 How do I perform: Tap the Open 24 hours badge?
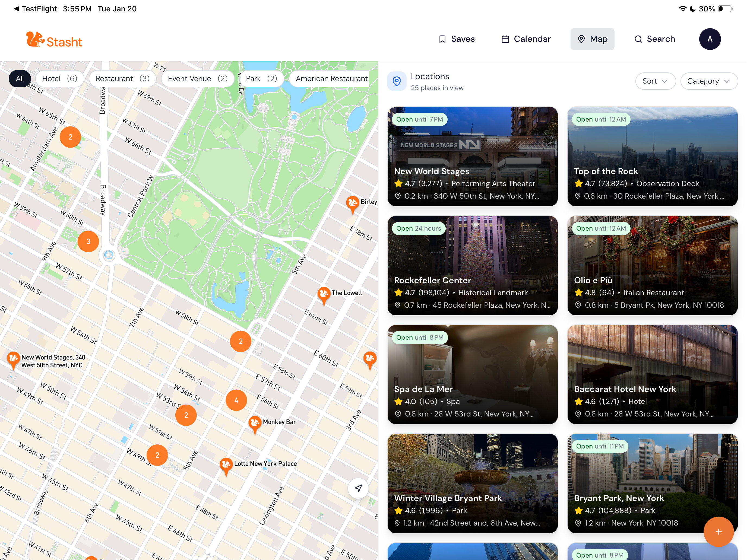coord(418,228)
